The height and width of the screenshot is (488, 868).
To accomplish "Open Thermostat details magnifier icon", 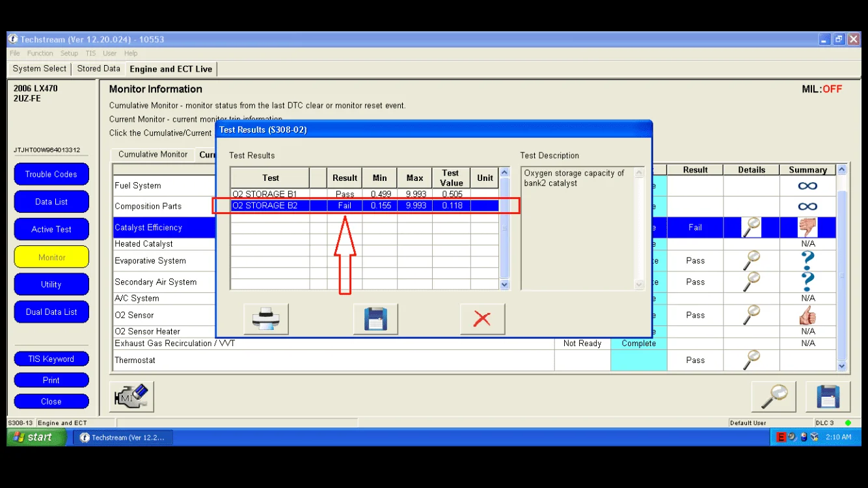I will (x=751, y=360).
